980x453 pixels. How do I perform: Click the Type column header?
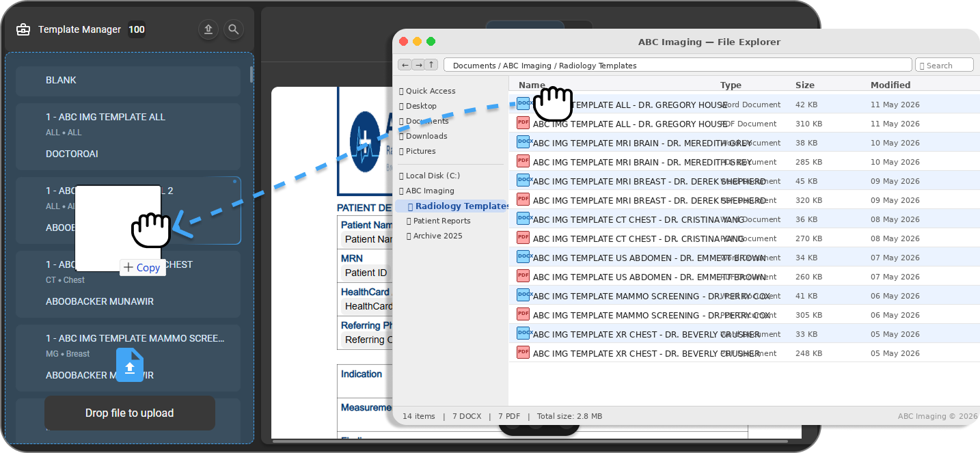[731, 85]
